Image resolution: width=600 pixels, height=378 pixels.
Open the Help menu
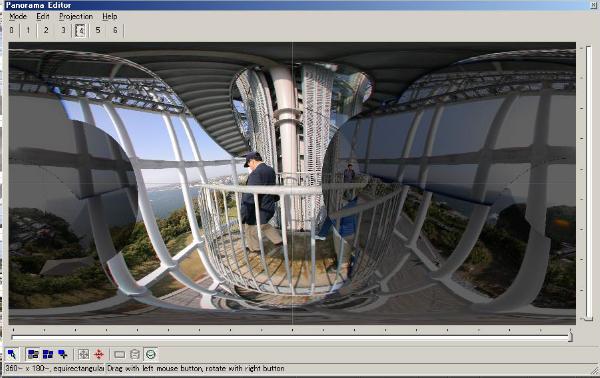[109, 16]
